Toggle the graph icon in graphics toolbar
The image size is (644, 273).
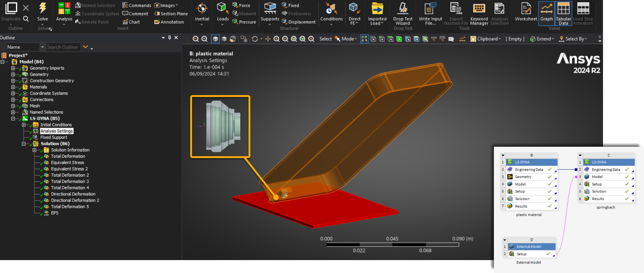point(462,39)
